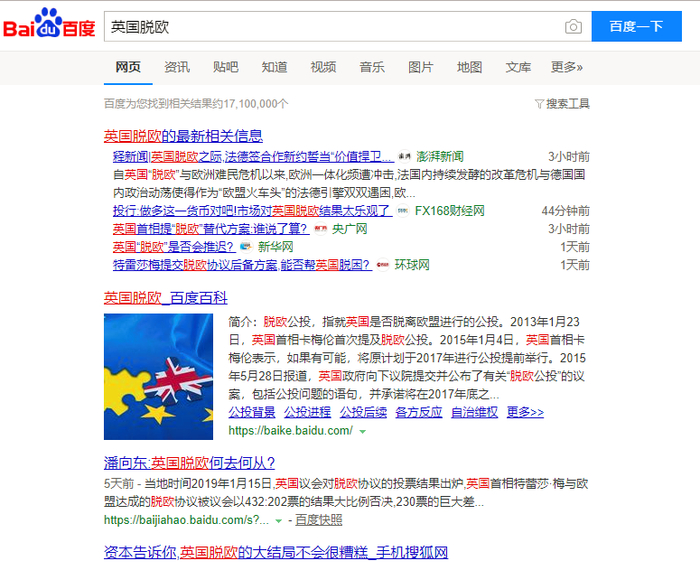Click the 44分钟前 timestamp

pos(566,211)
